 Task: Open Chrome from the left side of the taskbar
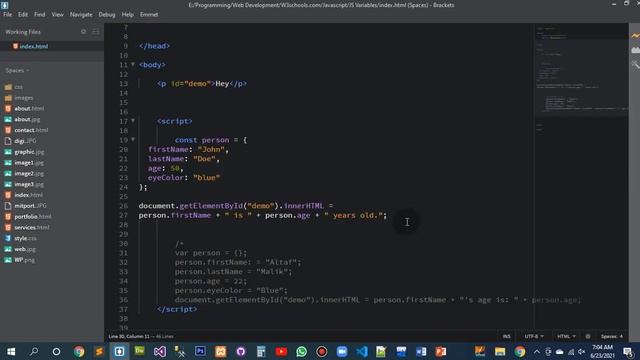pyautogui.click(x=79, y=351)
